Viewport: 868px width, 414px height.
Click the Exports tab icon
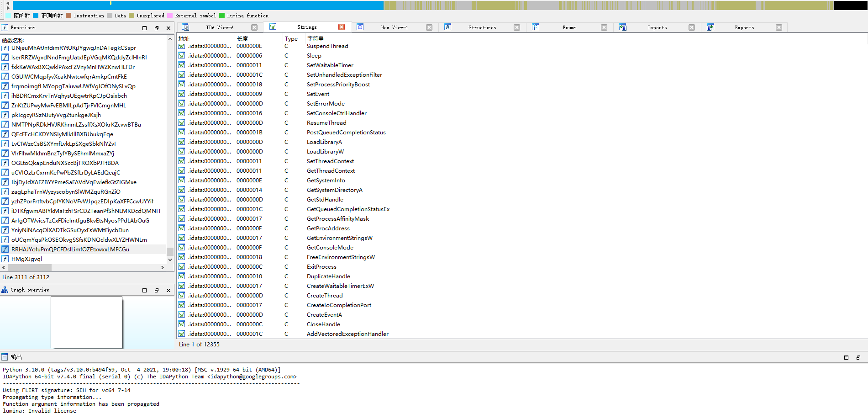(x=710, y=27)
